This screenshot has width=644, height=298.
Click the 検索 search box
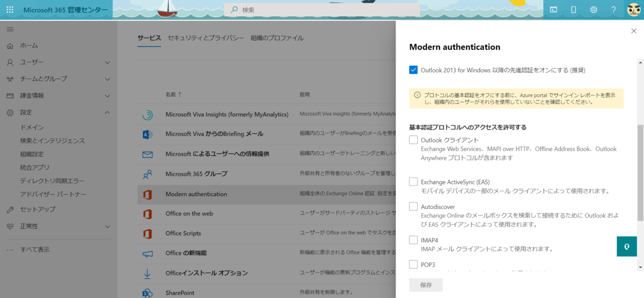tap(322, 10)
